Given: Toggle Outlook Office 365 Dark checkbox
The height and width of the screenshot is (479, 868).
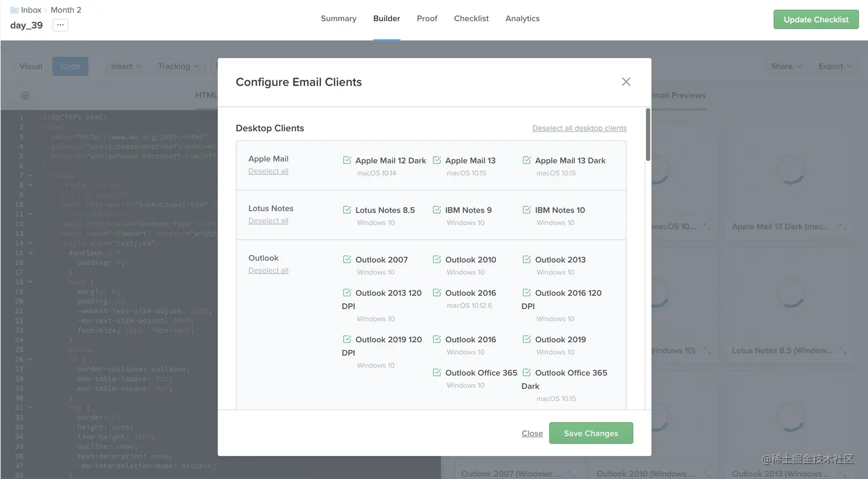Looking at the screenshot, I should [526, 372].
